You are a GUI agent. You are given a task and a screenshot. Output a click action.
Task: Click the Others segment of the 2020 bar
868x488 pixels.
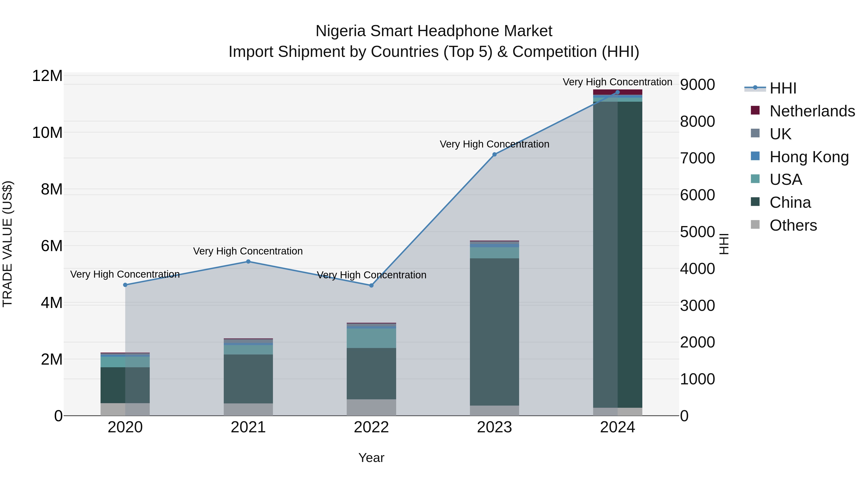[x=125, y=409]
